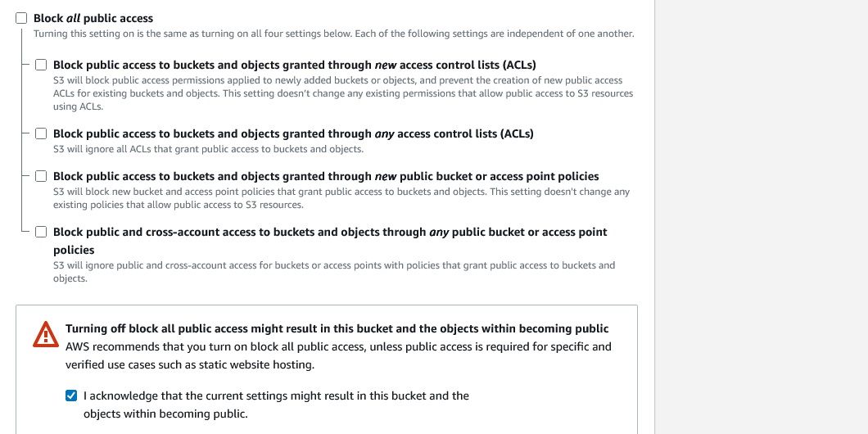868x434 pixels.
Task: Uncheck the public access acknowledgment checkbox
Action: pyautogui.click(x=71, y=396)
